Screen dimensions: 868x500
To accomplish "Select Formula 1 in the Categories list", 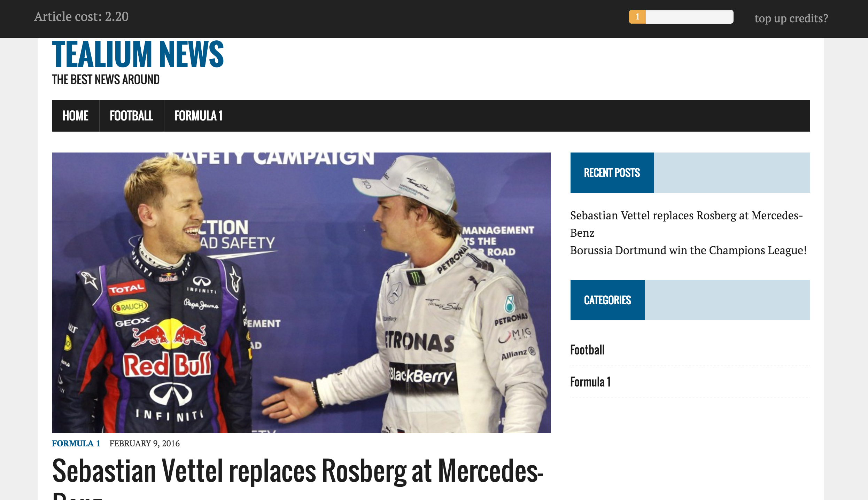I will pos(590,382).
